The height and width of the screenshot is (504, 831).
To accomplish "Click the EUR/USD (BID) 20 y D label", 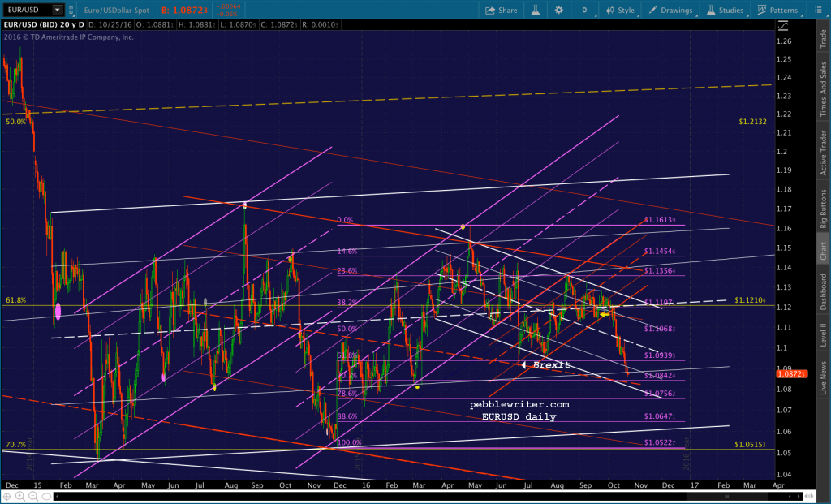I will pos(44,24).
